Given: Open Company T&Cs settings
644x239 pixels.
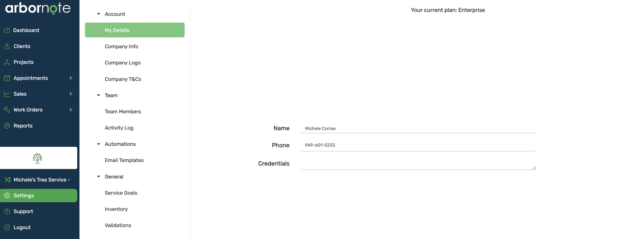Looking at the screenshot, I should click(123, 79).
